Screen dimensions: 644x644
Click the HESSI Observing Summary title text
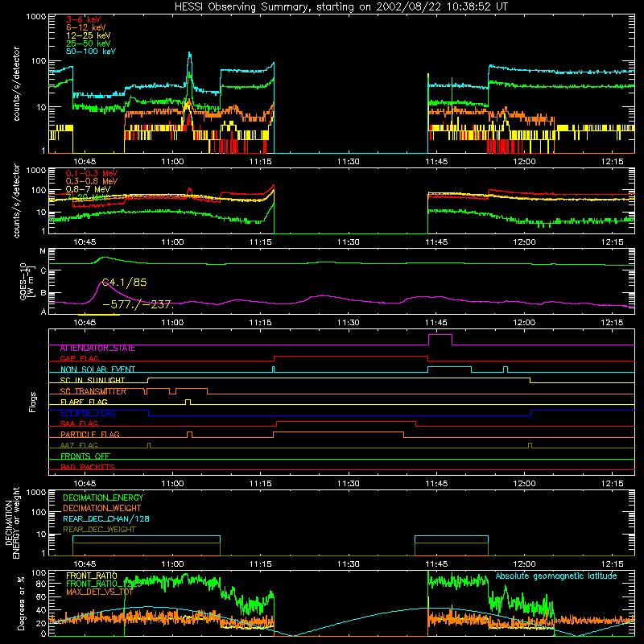[341, 7]
